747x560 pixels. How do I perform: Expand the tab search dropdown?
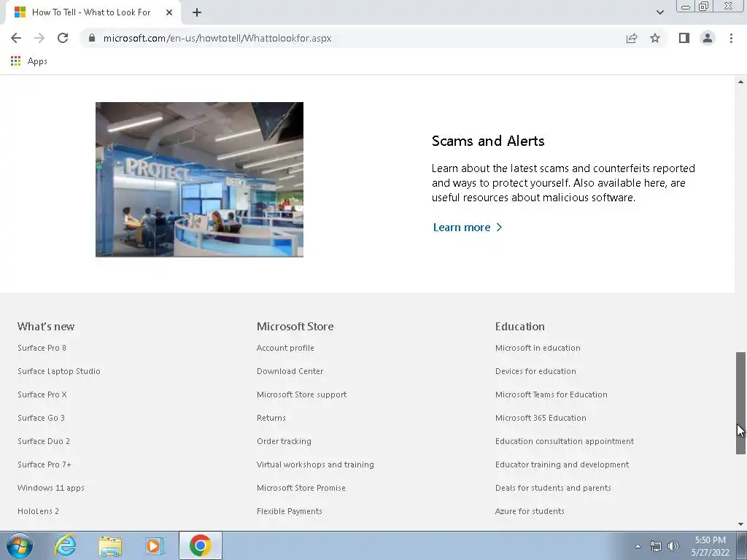(x=660, y=12)
